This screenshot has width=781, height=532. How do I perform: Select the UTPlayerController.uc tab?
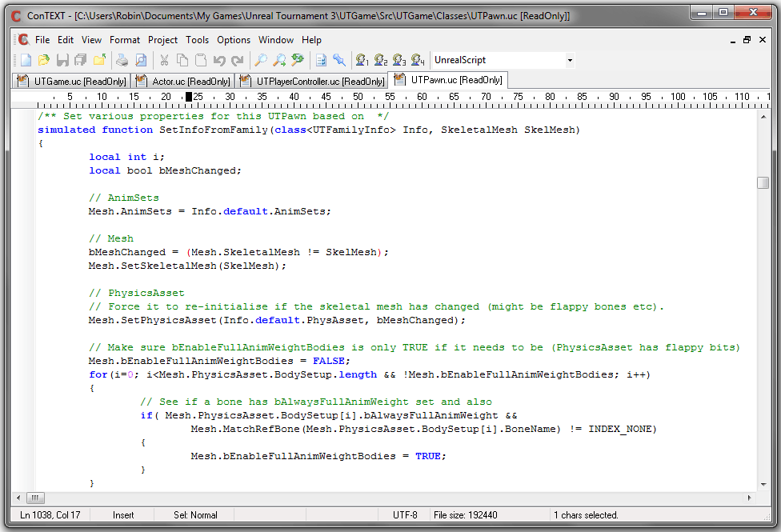point(312,81)
